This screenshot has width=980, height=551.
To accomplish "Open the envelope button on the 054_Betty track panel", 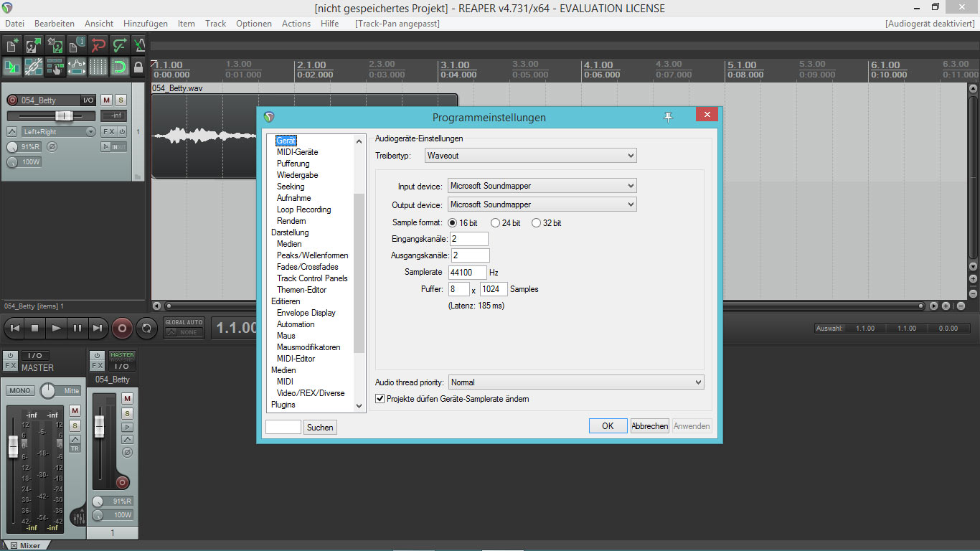I will [12, 131].
